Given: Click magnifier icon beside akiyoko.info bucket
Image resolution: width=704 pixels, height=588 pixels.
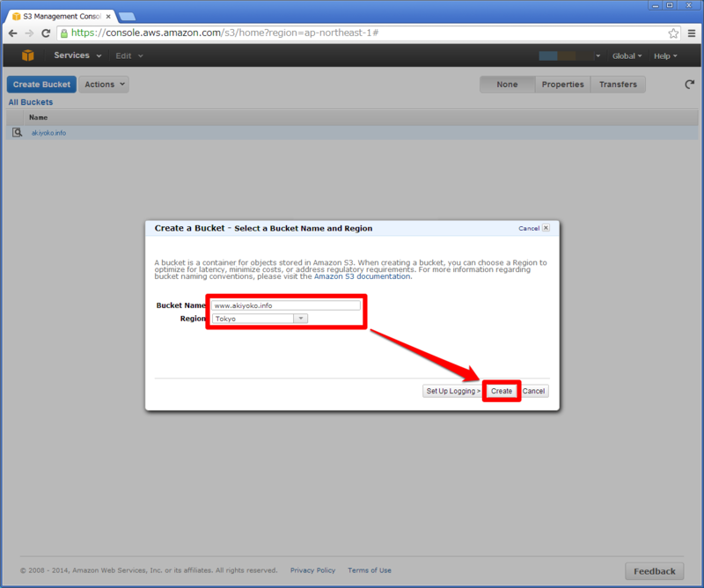Looking at the screenshot, I should (x=17, y=133).
